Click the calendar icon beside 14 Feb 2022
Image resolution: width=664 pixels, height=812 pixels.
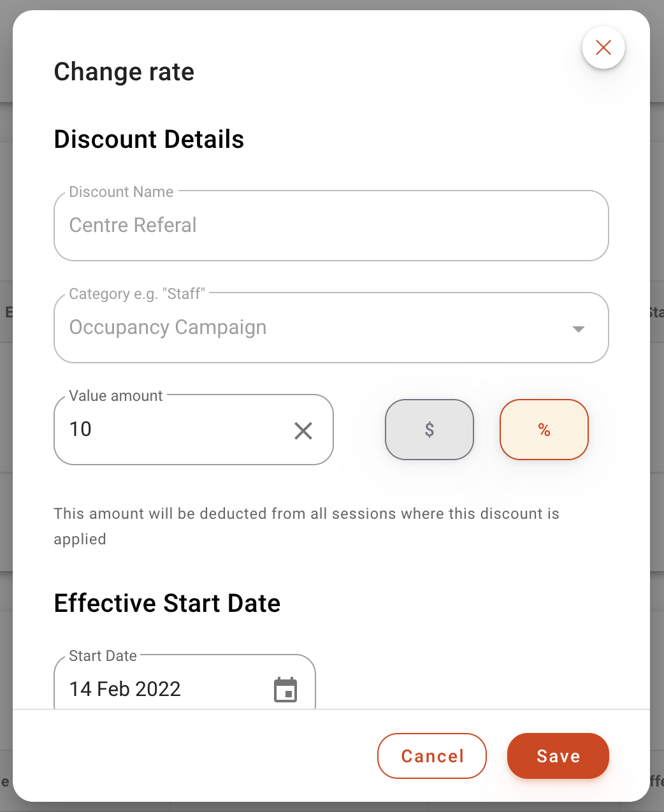285,690
